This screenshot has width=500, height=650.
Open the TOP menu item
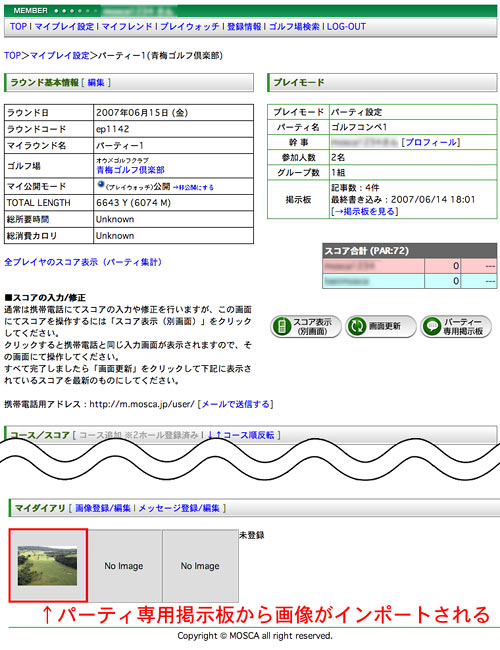click(x=18, y=27)
